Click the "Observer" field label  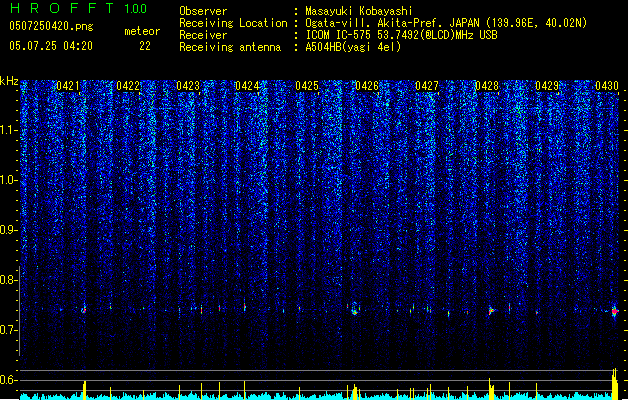(x=203, y=11)
